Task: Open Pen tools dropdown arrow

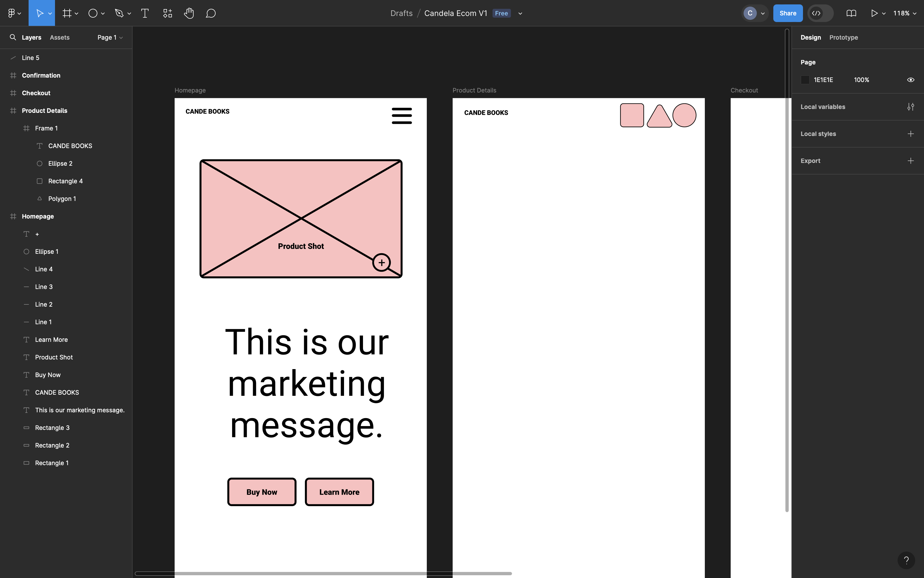Action: [129, 13]
